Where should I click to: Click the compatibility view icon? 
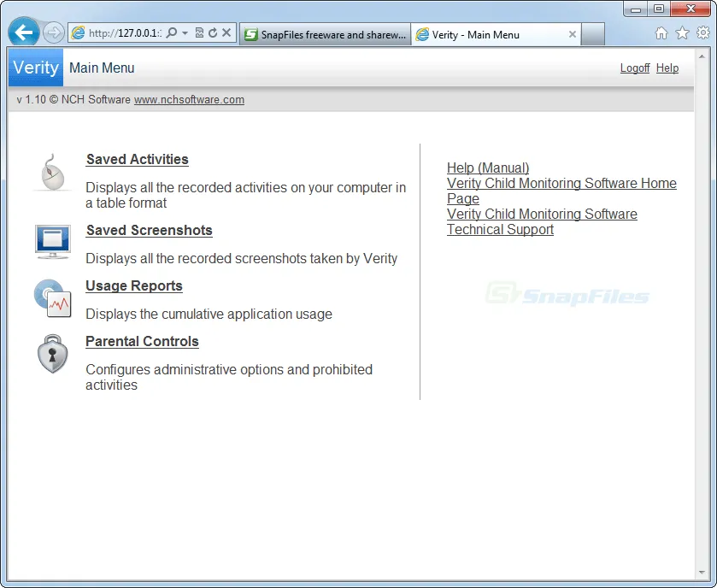click(x=199, y=33)
